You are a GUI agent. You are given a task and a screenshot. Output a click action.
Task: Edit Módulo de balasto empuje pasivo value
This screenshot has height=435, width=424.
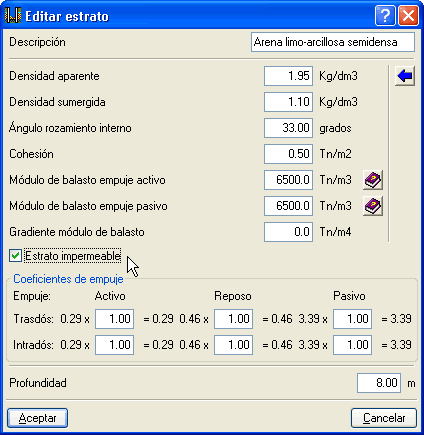coord(288,206)
